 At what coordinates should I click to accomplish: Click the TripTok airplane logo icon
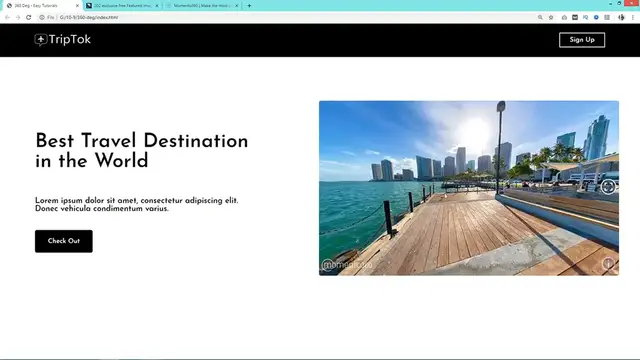40,40
